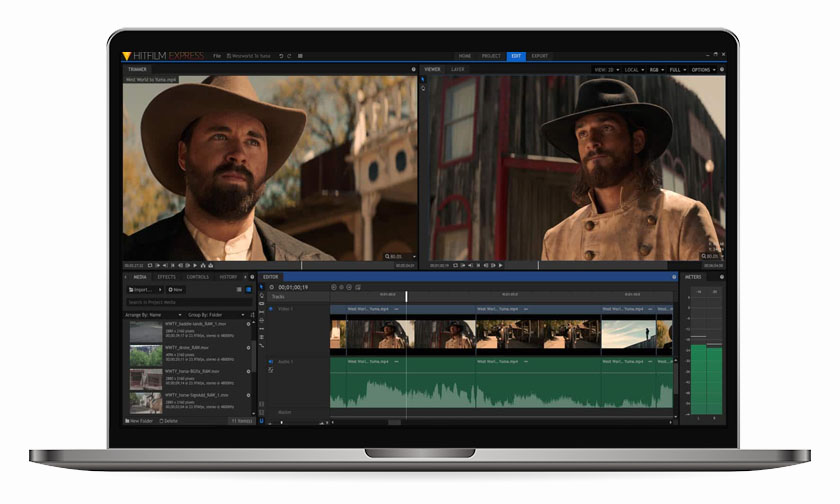Click the undo arrow in the title bar
The image size is (840, 504).
(281, 56)
